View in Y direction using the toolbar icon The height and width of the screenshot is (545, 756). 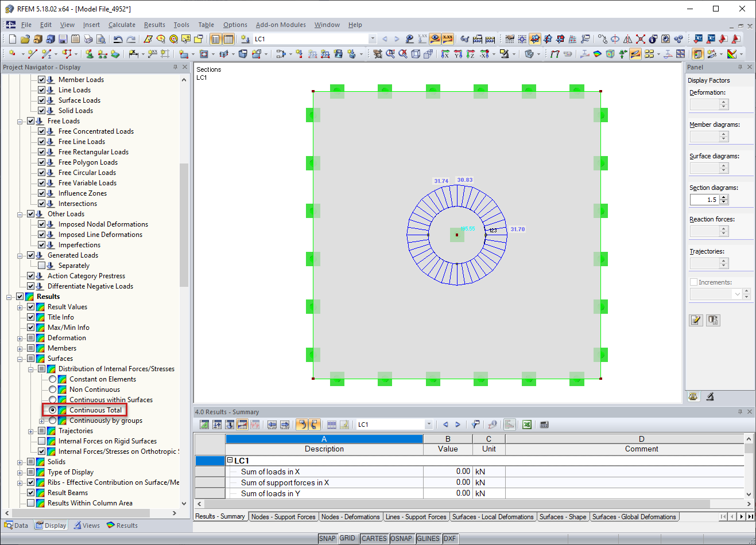coord(458,54)
